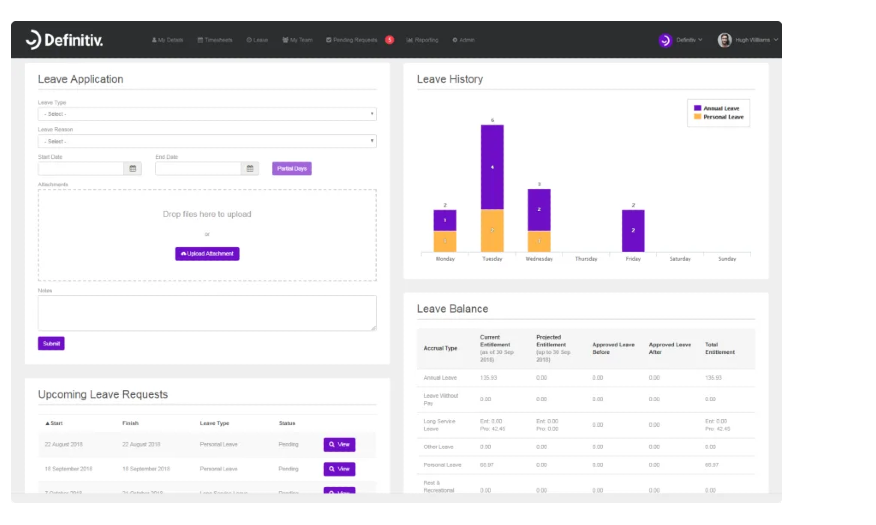Image resolution: width=876 pixels, height=525 pixels.
Task: Click Hugh Williams profile avatar
Action: [x=725, y=40]
